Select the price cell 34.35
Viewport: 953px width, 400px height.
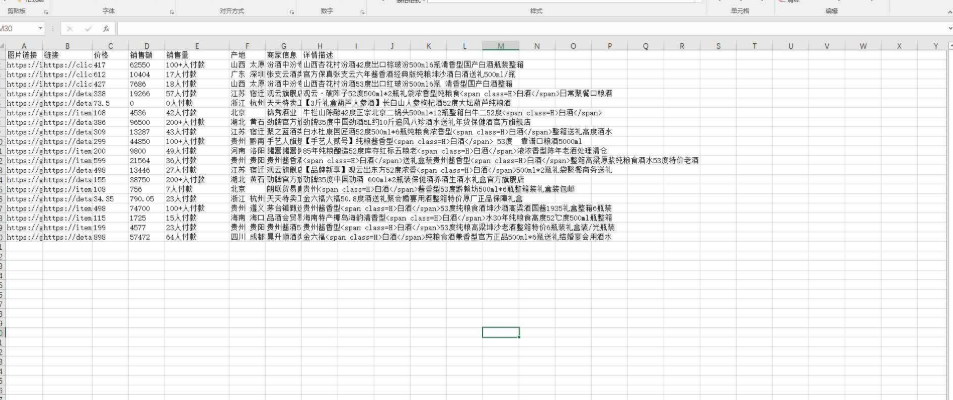pyautogui.click(x=110, y=199)
